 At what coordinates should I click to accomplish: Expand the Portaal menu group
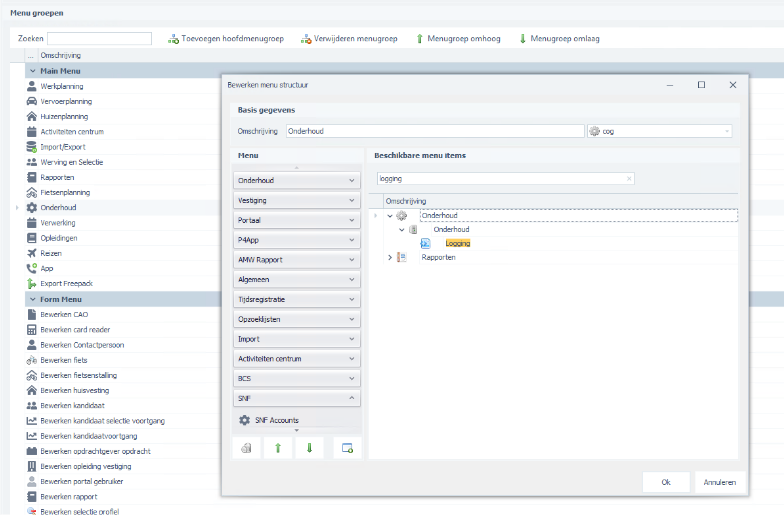pyautogui.click(x=352, y=220)
